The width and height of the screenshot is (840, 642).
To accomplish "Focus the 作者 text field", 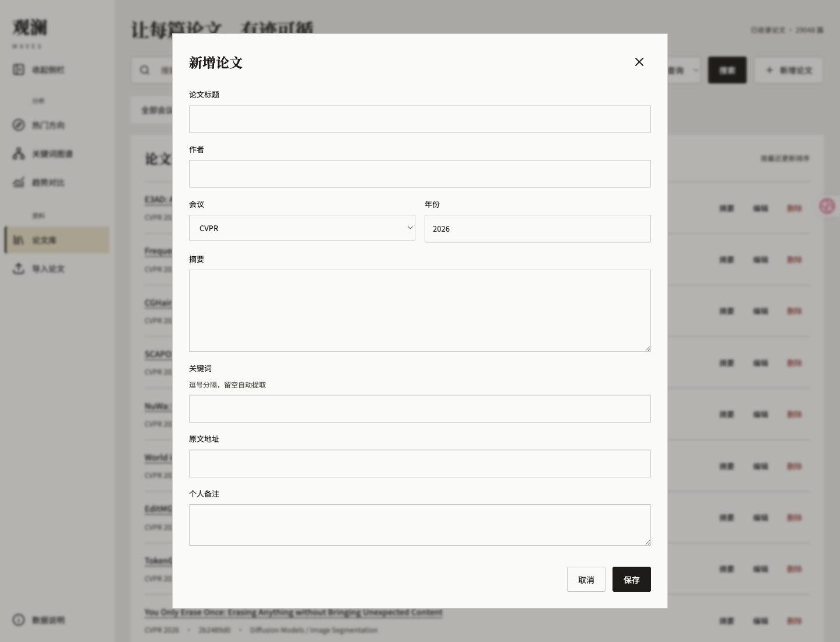I will (x=420, y=174).
